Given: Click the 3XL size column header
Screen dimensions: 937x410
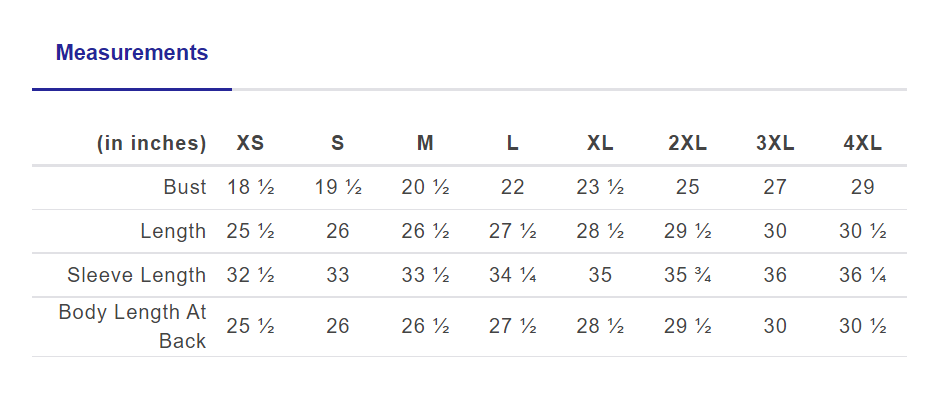Looking at the screenshot, I should [x=775, y=143].
